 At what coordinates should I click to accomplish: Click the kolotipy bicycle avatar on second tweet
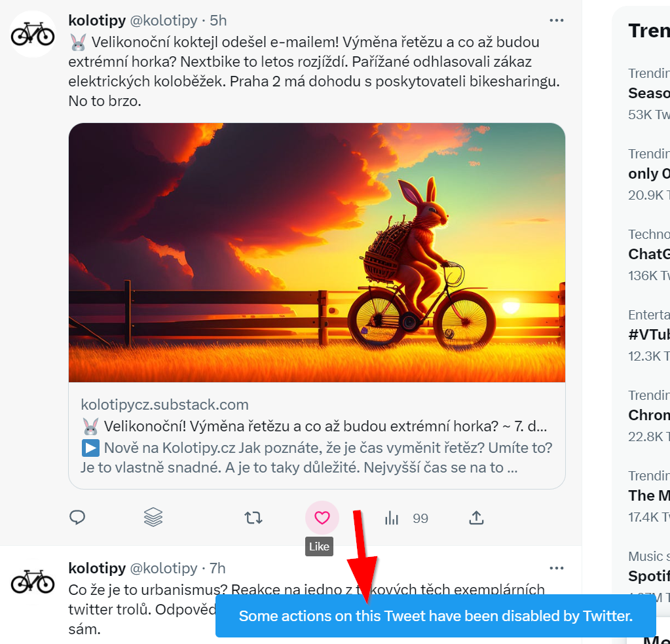point(33,581)
